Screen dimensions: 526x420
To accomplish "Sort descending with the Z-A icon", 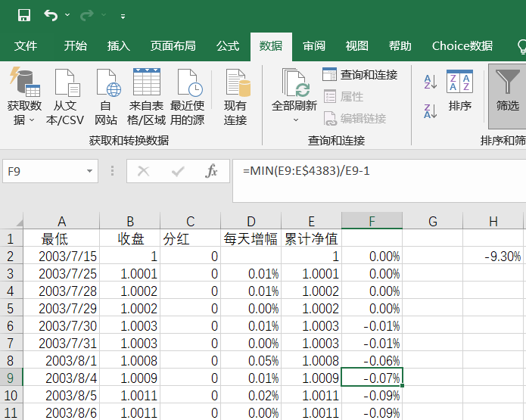I will pos(430,111).
